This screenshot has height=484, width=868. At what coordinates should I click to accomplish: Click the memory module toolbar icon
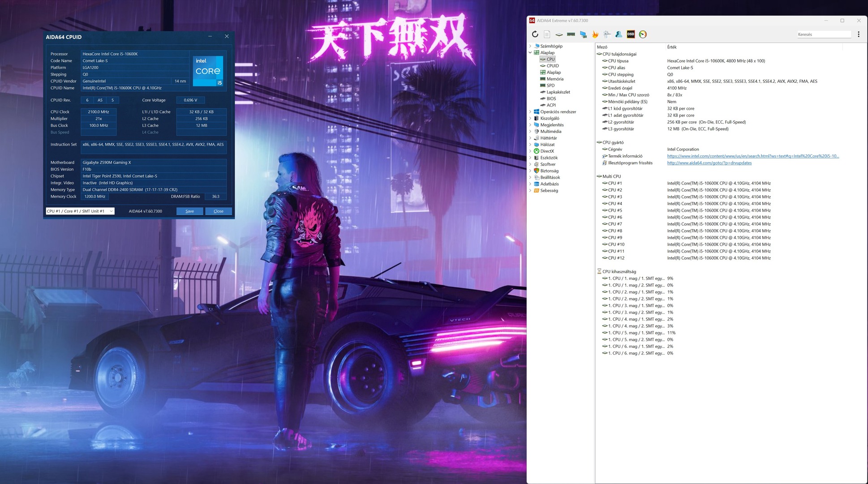(571, 34)
